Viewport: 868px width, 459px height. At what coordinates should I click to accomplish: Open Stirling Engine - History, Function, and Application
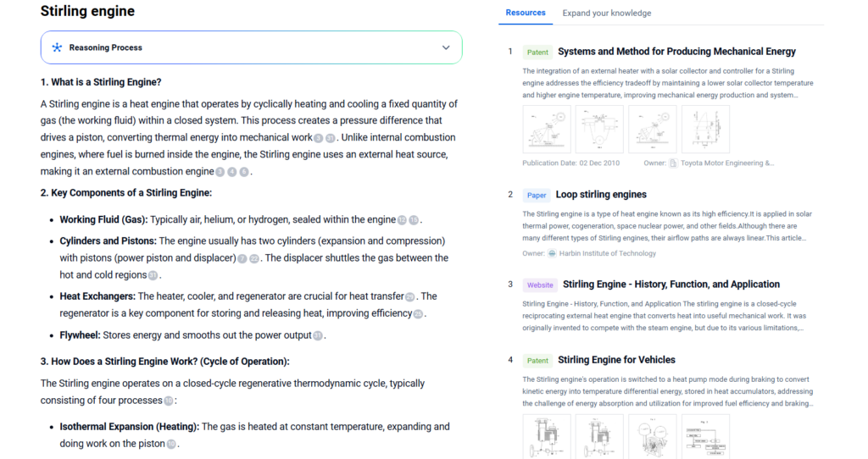point(671,285)
